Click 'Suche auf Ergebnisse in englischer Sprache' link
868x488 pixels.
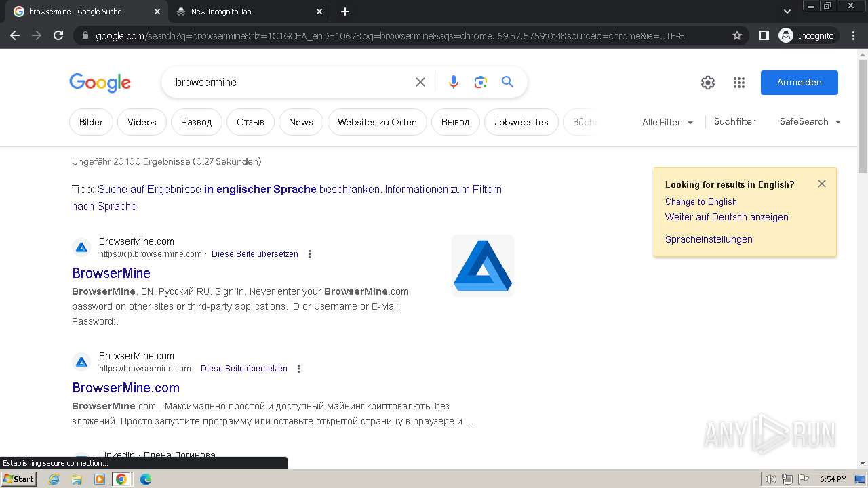click(239, 189)
